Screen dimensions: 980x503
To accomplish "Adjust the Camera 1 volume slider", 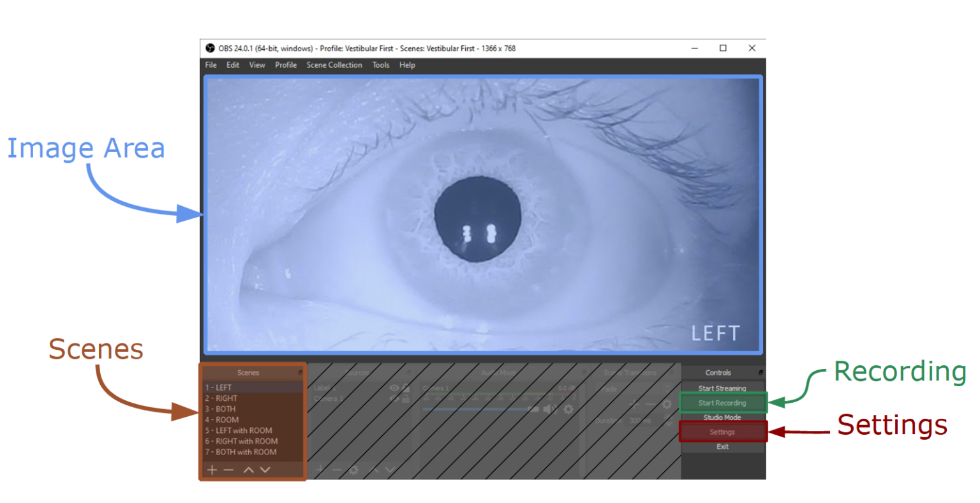I will click(x=478, y=409).
